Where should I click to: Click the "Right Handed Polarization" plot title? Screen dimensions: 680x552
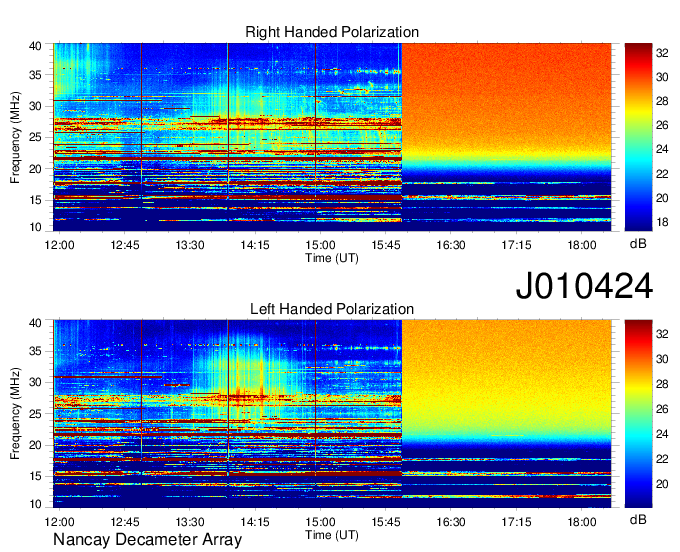332,32
